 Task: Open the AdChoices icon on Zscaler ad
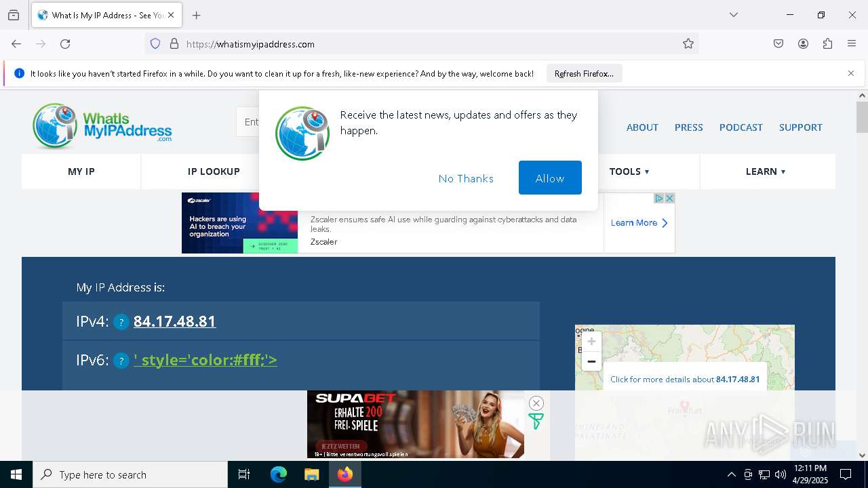[658, 198]
